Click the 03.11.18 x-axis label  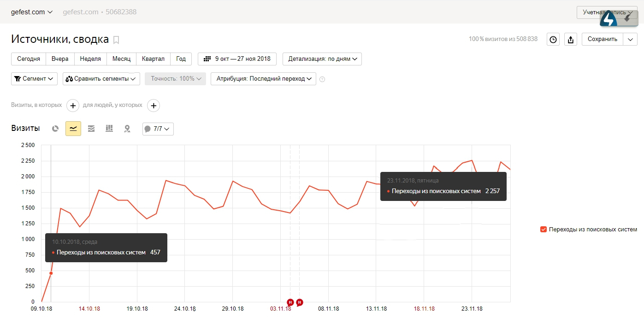click(x=280, y=309)
